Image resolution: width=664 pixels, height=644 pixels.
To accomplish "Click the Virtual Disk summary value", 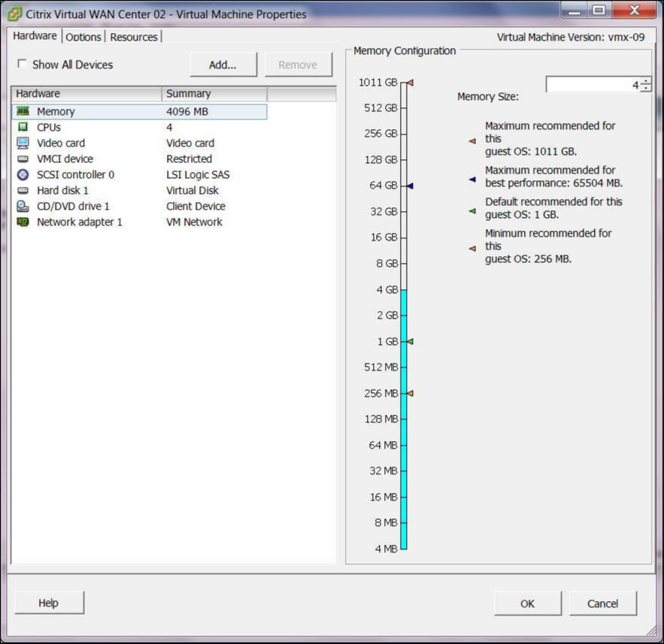I will pos(193,191).
